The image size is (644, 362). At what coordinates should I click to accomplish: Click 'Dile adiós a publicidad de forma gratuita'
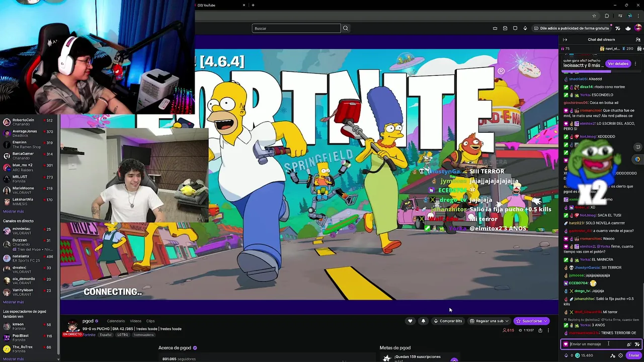(x=571, y=28)
